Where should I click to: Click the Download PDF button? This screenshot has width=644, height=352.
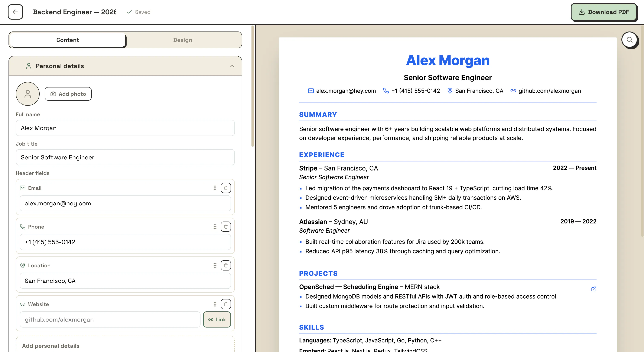pyautogui.click(x=604, y=12)
